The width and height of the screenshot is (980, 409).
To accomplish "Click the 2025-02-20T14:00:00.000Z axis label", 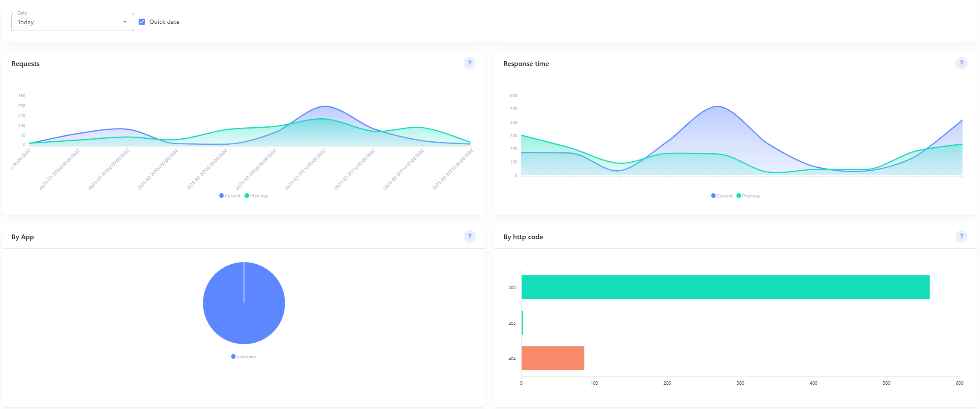I will click(x=404, y=169).
